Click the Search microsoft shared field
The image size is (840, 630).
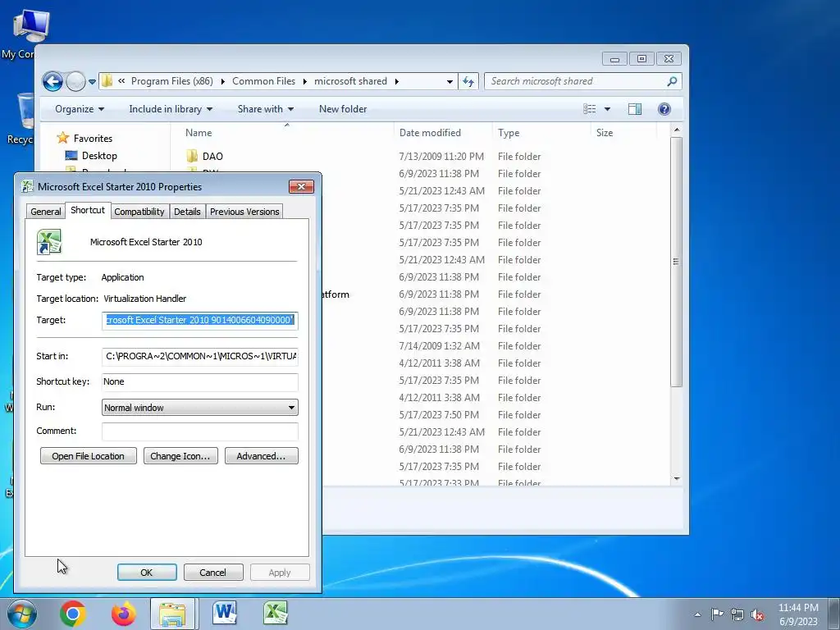(583, 81)
